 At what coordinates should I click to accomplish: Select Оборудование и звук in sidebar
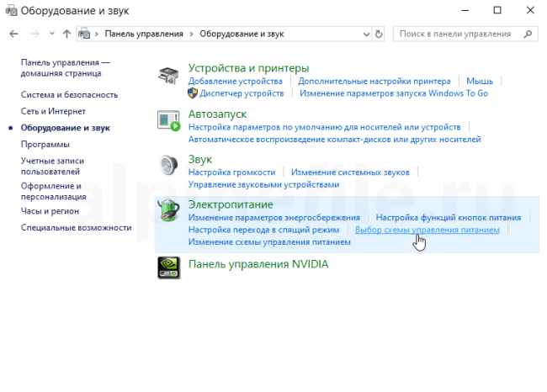tap(66, 128)
